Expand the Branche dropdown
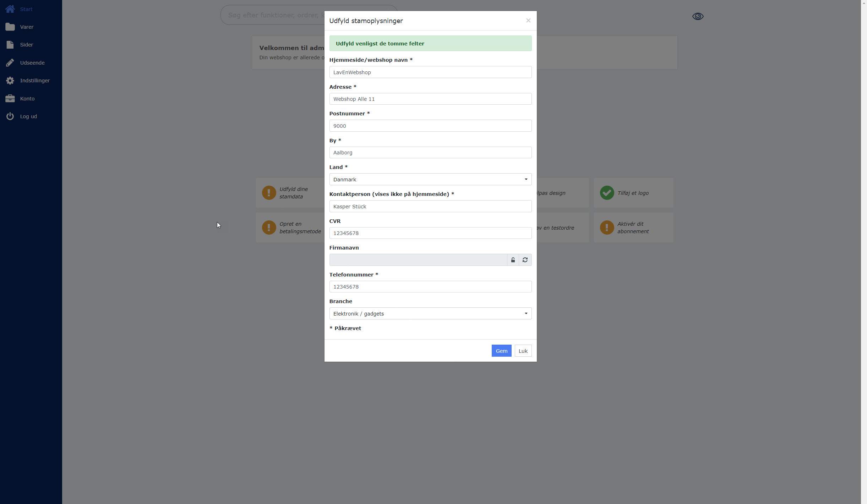 tap(430, 313)
